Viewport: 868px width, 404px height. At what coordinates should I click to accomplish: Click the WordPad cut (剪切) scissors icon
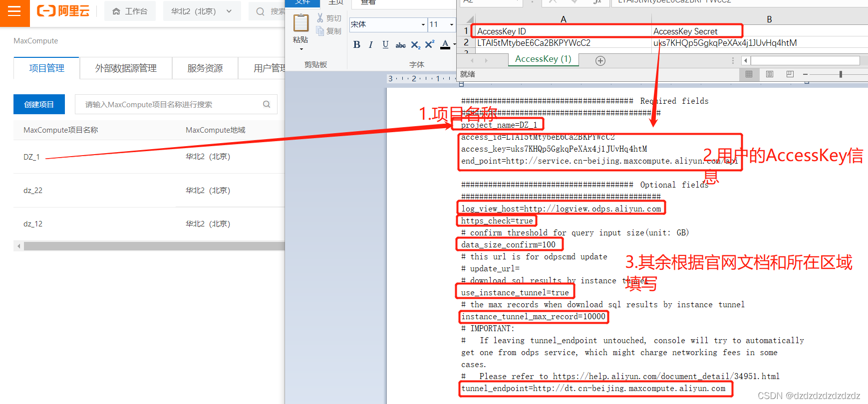click(x=320, y=18)
